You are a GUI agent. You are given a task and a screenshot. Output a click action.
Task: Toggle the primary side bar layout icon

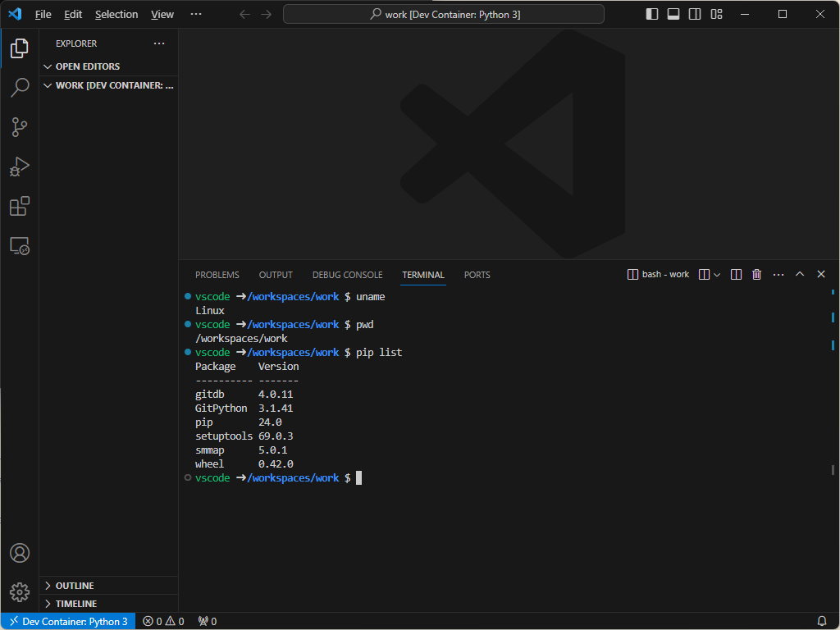tap(652, 15)
